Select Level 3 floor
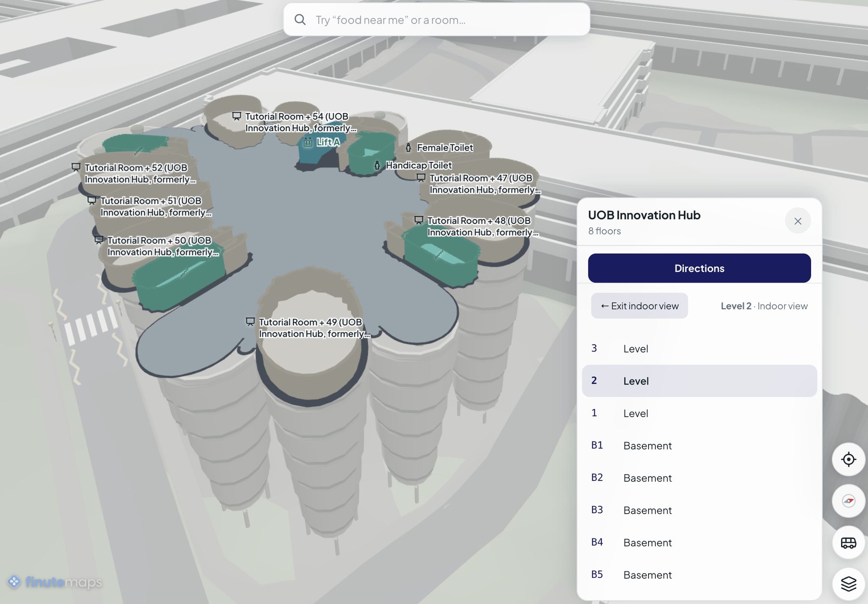The width and height of the screenshot is (868, 604). pyautogui.click(x=699, y=348)
